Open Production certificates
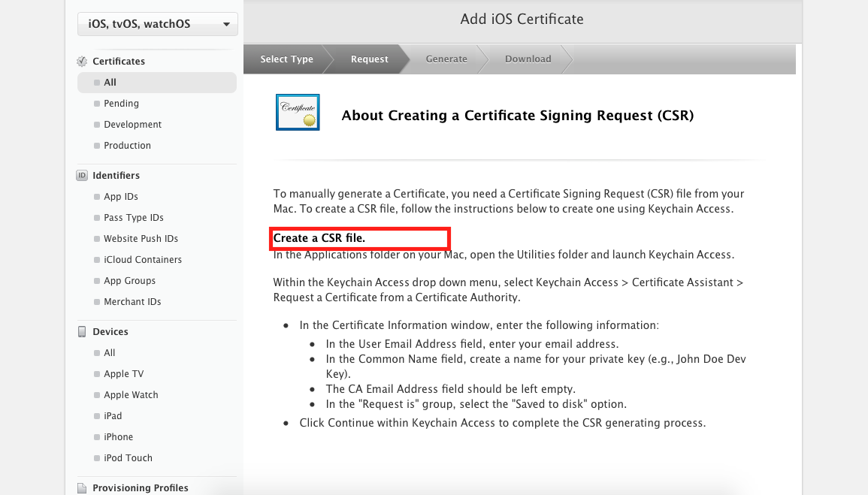The height and width of the screenshot is (495, 868). (x=127, y=146)
